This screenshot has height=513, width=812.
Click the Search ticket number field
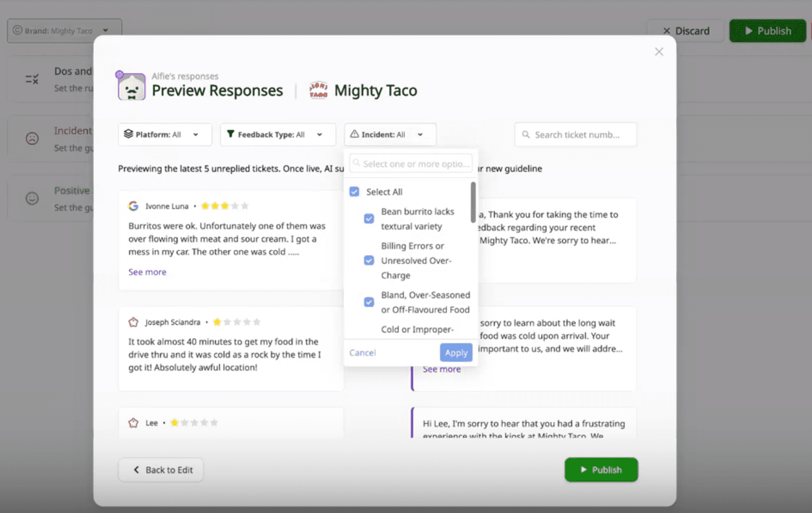[x=575, y=134]
